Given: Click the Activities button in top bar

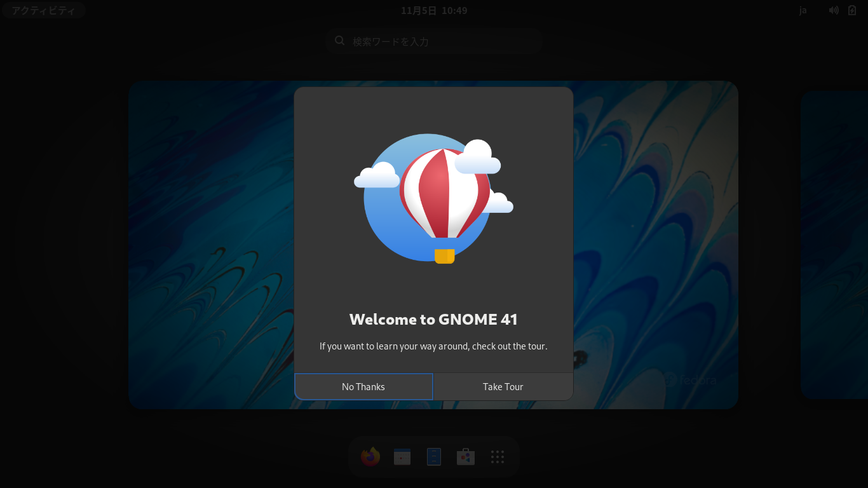Looking at the screenshot, I should (x=44, y=10).
